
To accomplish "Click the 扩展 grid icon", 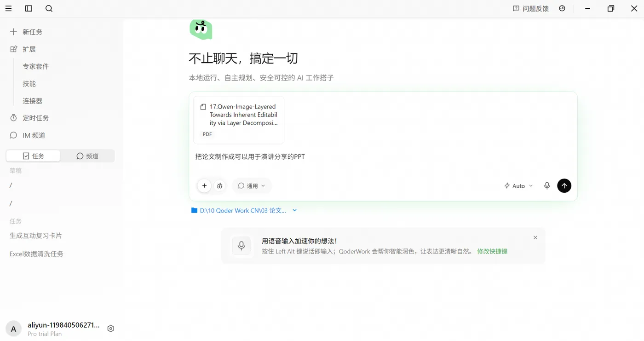I will [x=13, y=49].
